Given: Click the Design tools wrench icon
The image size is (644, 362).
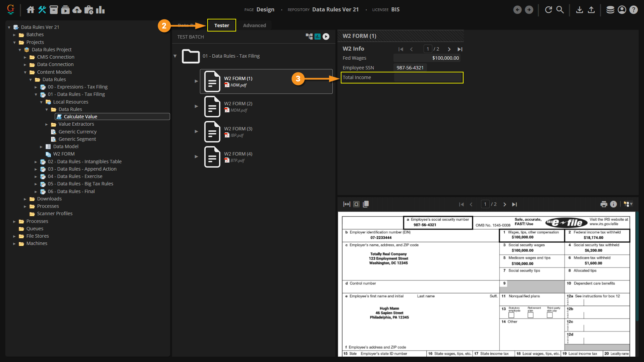Looking at the screenshot, I should coord(42,10).
